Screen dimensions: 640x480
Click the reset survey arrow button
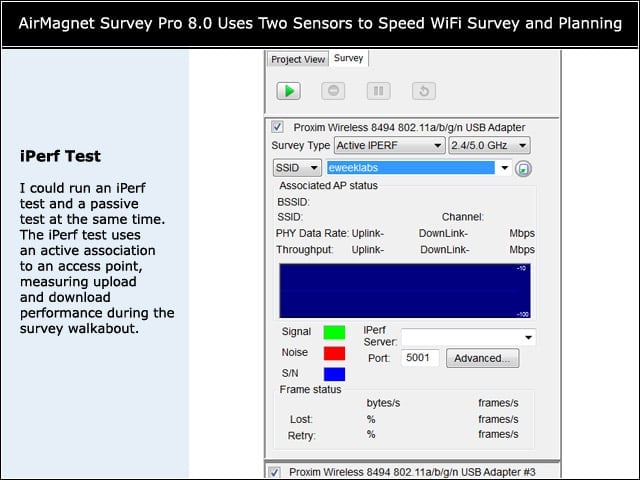pyautogui.click(x=424, y=91)
